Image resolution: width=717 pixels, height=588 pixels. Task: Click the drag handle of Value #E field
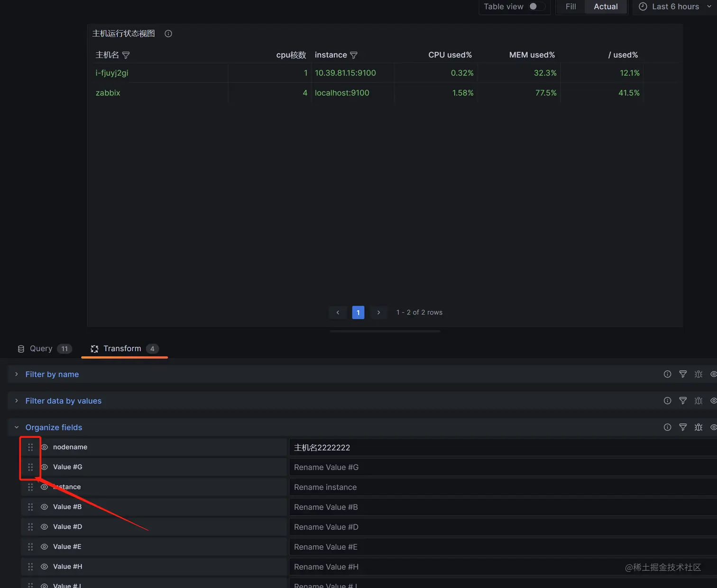click(x=30, y=547)
